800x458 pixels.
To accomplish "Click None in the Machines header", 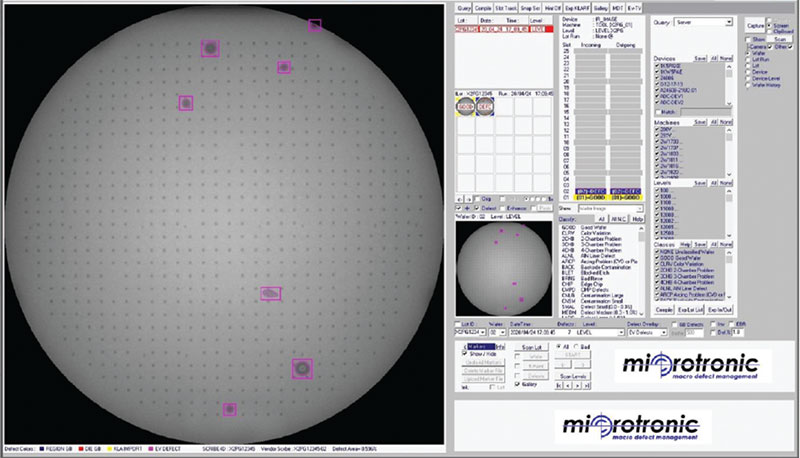I will [726, 122].
